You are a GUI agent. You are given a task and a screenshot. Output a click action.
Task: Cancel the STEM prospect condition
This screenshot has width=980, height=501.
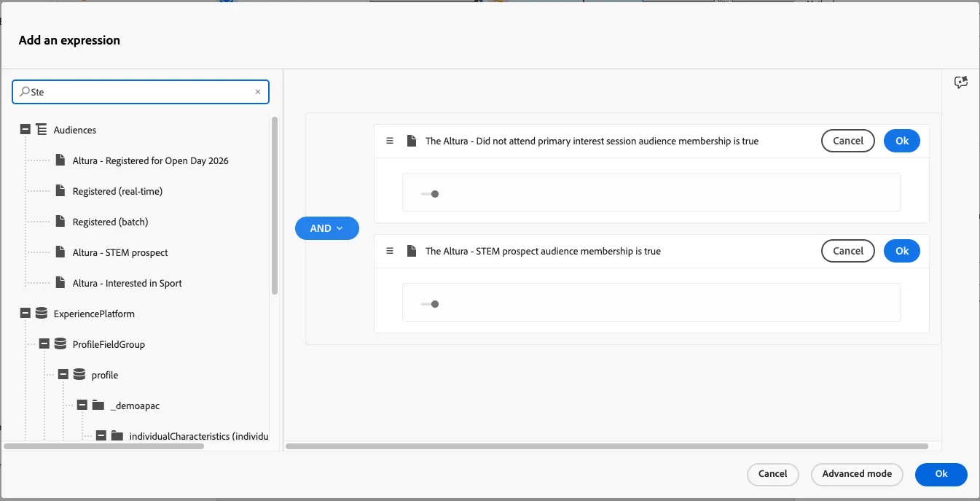tap(848, 251)
